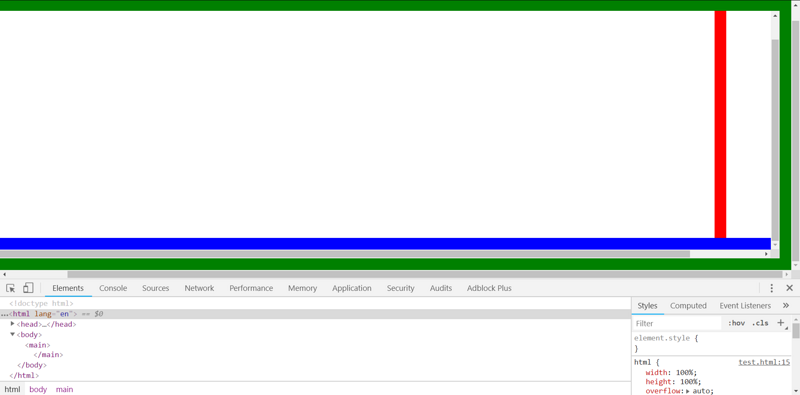Expand the overflow property shorthand triangle
The width and height of the screenshot is (800, 395).
point(688,391)
